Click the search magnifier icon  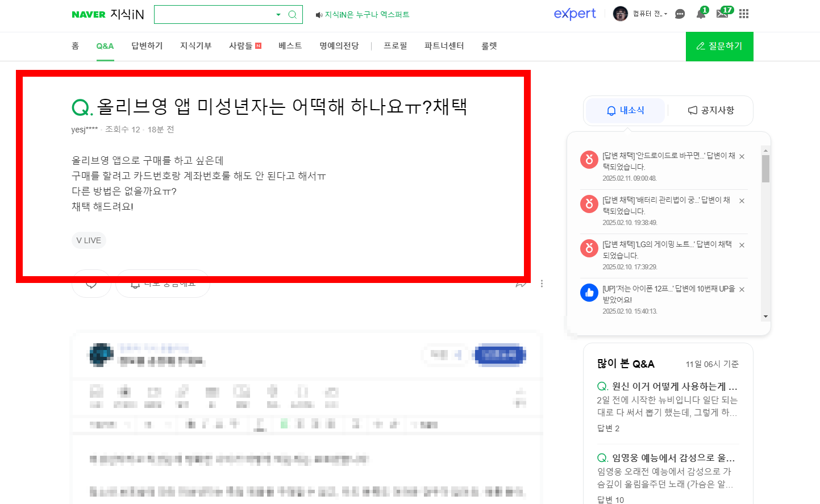[293, 15]
